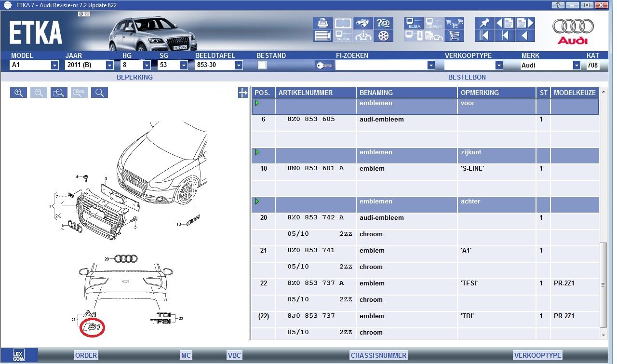Click the zoom in magnifier
The image size is (617, 364).
pos(18,93)
